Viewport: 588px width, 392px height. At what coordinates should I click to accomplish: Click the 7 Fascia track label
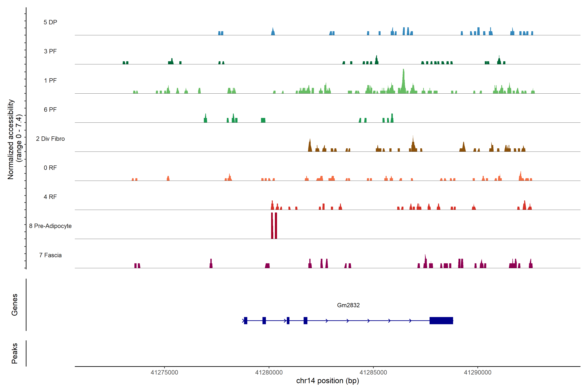(x=50, y=255)
